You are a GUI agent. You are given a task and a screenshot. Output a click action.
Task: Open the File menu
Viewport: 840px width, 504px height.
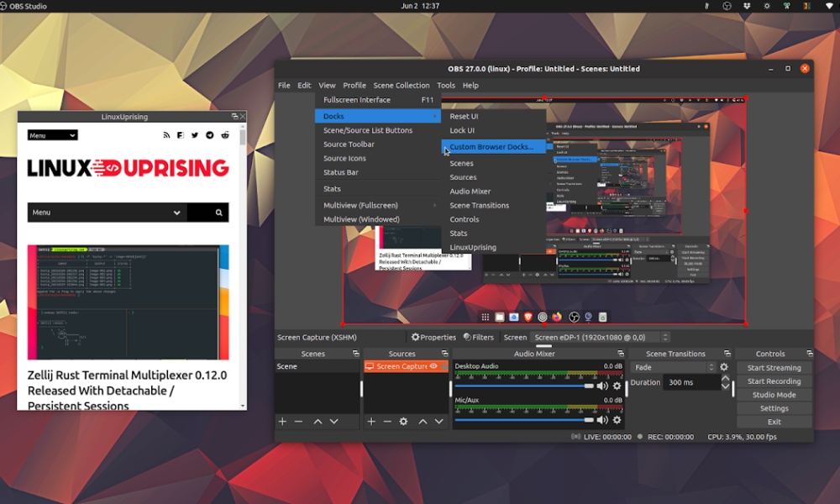[284, 85]
